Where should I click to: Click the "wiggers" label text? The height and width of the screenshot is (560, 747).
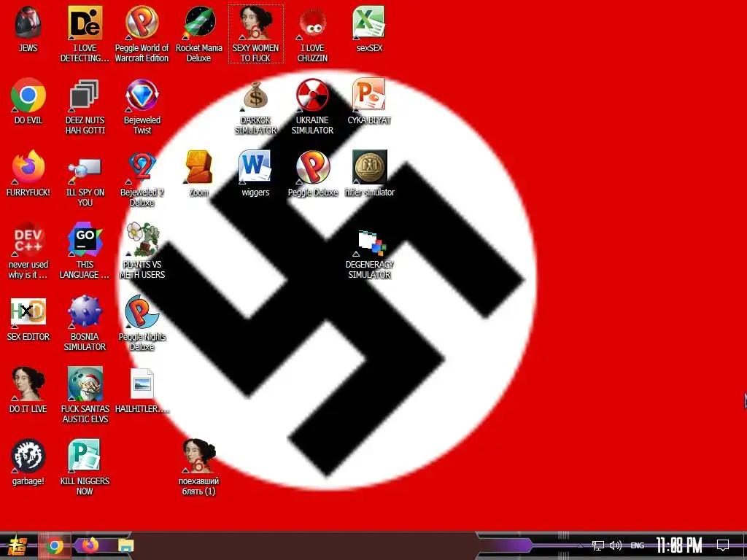pyautogui.click(x=255, y=192)
